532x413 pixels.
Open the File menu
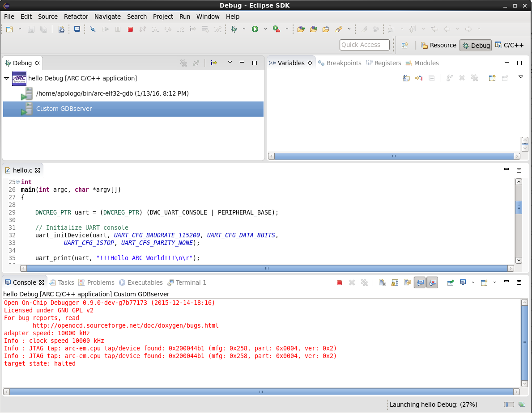(9, 17)
